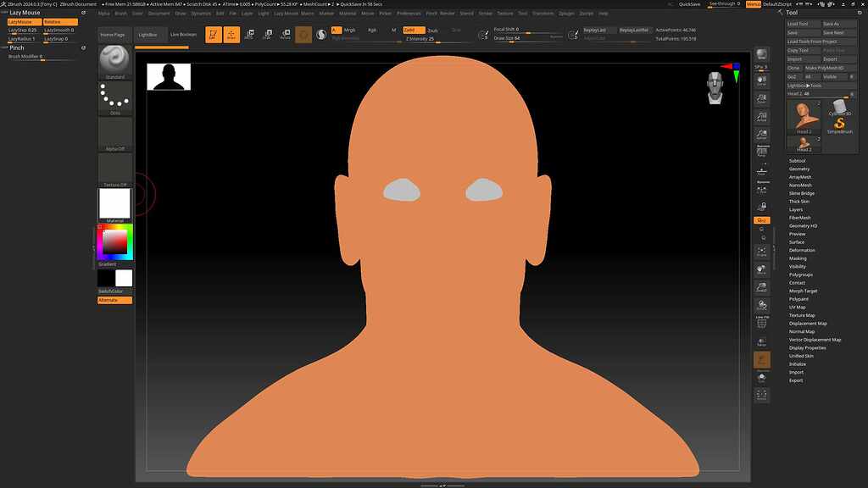Switch to the LightBox tab
The width and height of the screenshot is (868, 488).
pos(149,34)
